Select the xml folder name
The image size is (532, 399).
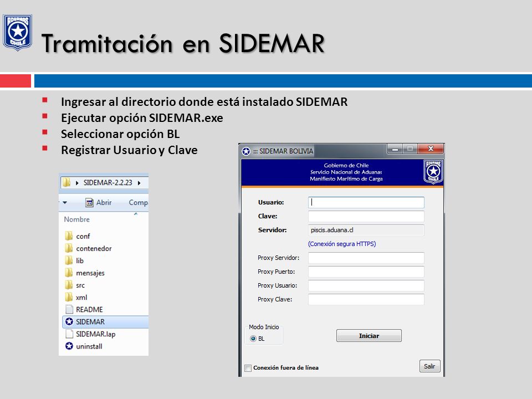[81, 298]
